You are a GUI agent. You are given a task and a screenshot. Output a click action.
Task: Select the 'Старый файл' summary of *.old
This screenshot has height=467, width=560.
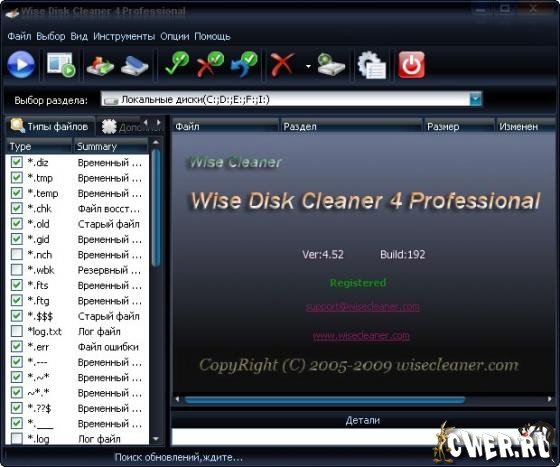(x=109, y=224)
